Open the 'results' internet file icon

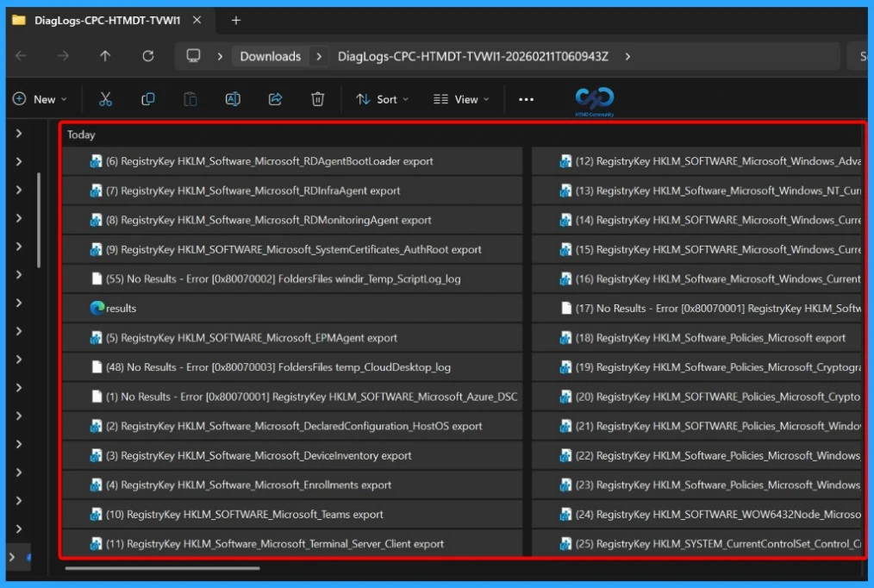(97, 308)
